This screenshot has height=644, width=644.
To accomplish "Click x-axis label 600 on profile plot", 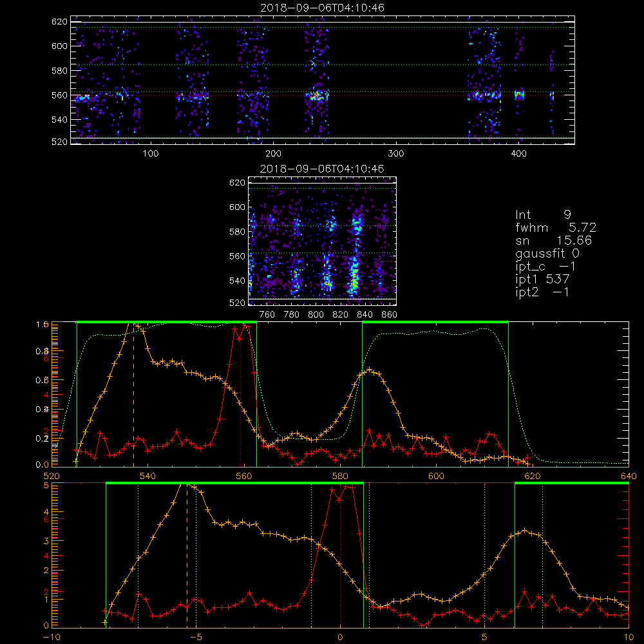I will (436, 477).
